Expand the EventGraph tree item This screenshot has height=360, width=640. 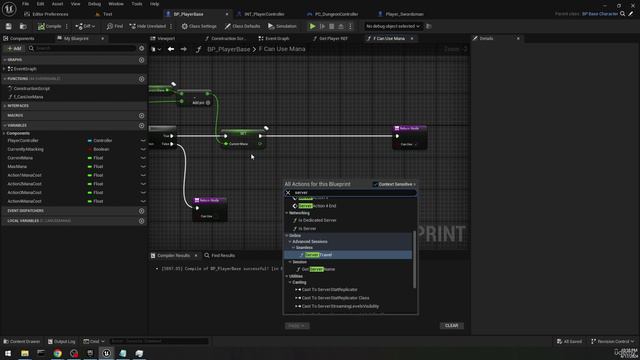tap(4, 69)
